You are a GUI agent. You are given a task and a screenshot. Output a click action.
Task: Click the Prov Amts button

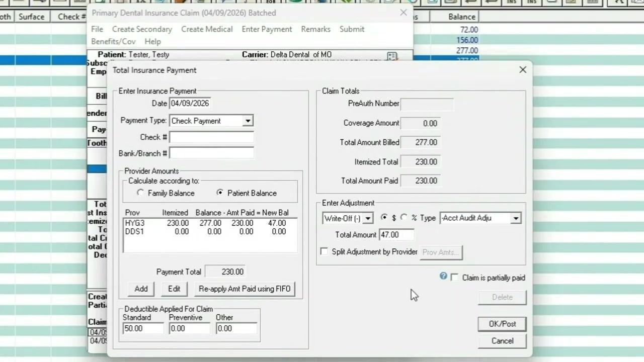pos(440,252)
